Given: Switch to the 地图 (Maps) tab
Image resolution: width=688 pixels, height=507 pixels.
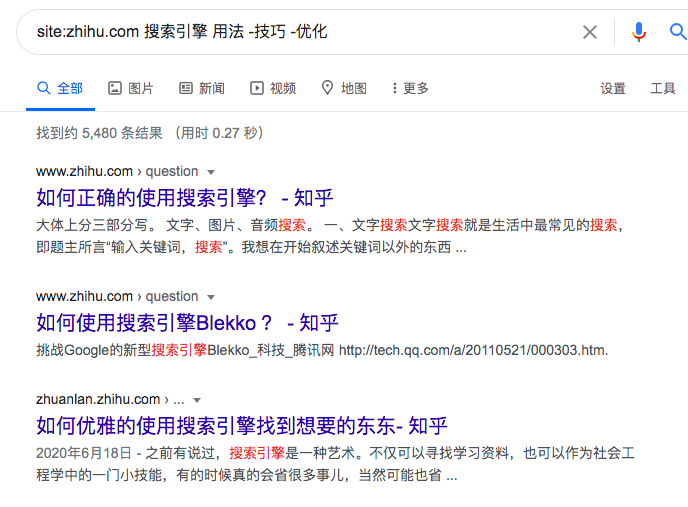Looking at the screenshot, I should [344, 88].
